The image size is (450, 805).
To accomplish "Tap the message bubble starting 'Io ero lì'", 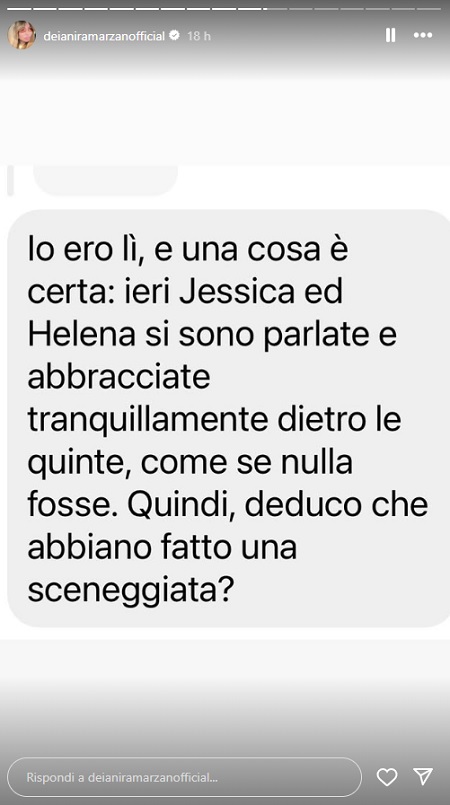I will [x=229, y=418].
